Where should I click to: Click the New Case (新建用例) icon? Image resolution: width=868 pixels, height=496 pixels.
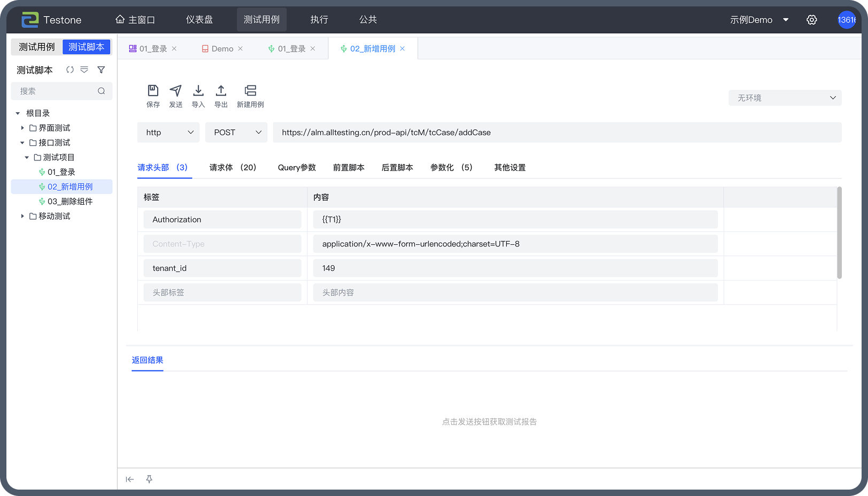pos(250,91)
